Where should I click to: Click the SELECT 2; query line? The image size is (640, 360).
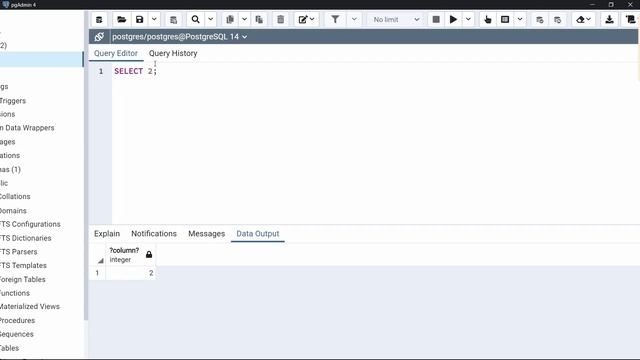pyautogui.click(x=136, y=71)
